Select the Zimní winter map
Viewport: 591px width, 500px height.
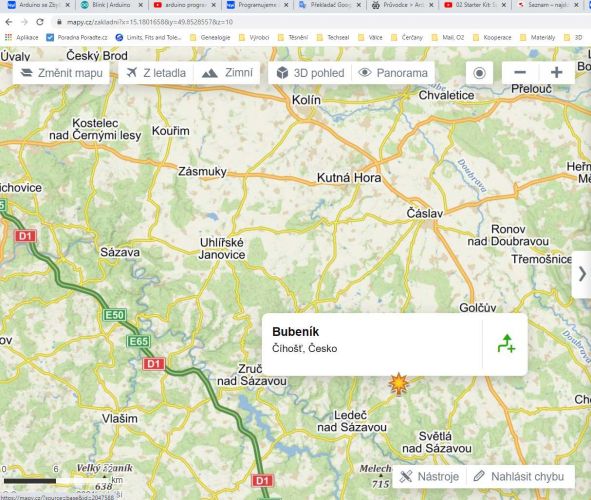coord(227,73)
